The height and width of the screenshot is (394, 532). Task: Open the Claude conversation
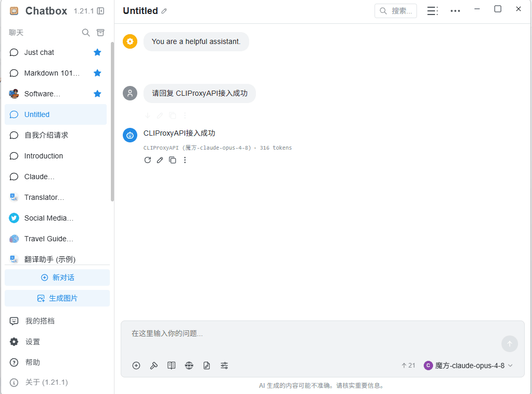(55, 177)
